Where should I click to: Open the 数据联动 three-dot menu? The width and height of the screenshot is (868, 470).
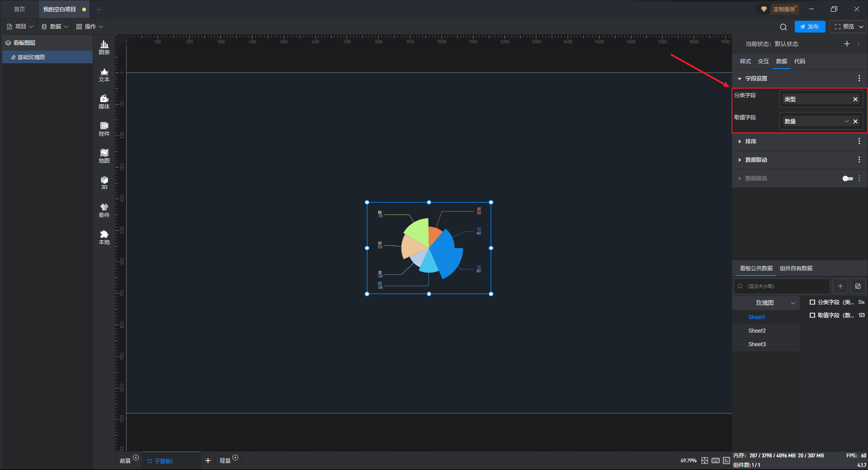(x=859, y=160)
